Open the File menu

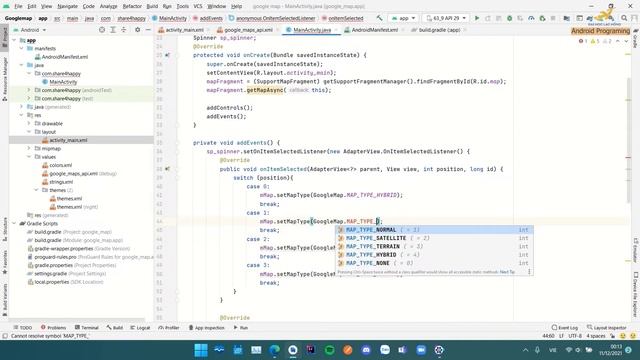click(18, 7)
